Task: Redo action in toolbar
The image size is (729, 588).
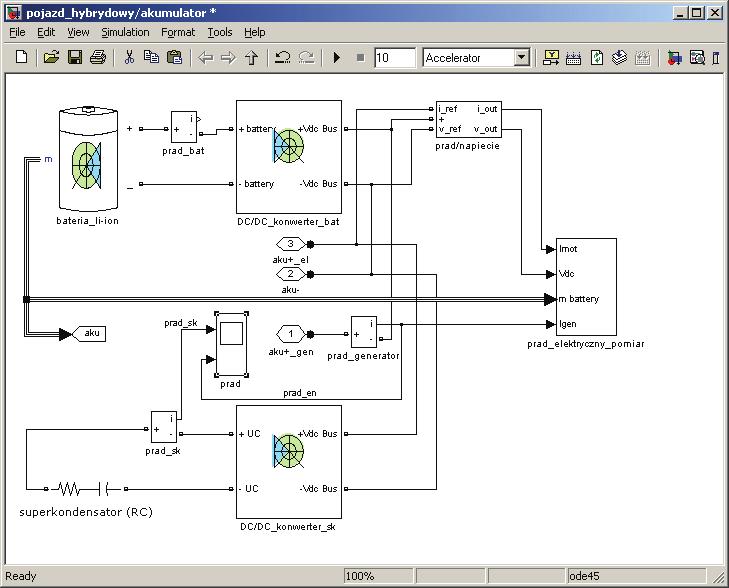Action: (x=306, y=58)
